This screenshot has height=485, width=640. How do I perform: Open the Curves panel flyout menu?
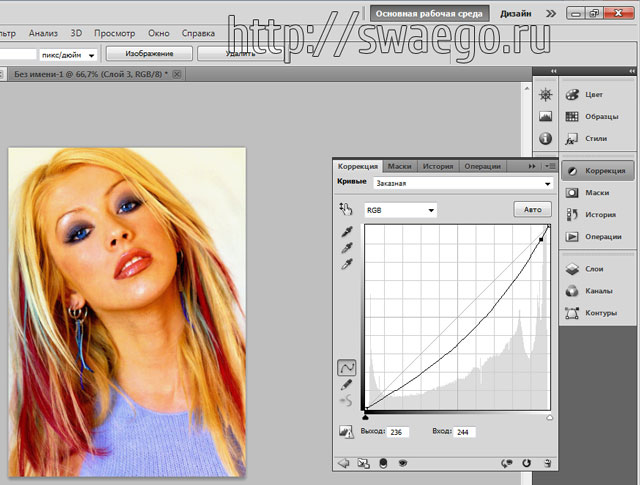click(549, 166)
